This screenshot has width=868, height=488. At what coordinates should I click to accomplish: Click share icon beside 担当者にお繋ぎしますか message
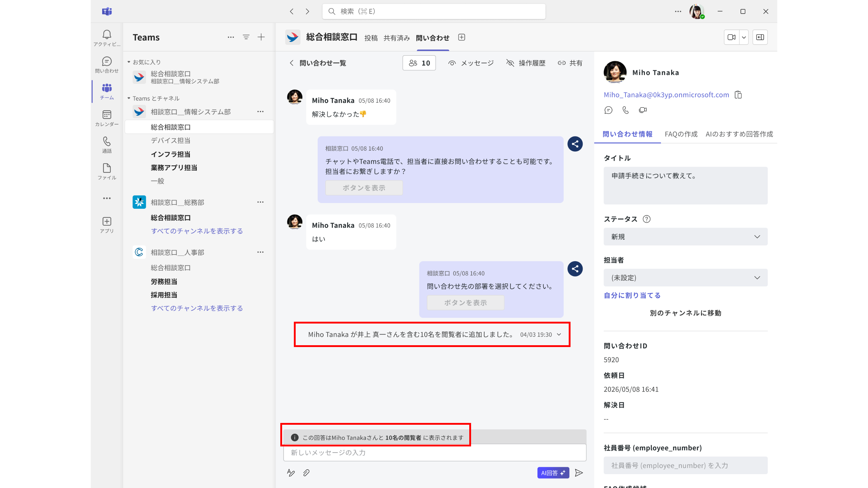point(575,144)
